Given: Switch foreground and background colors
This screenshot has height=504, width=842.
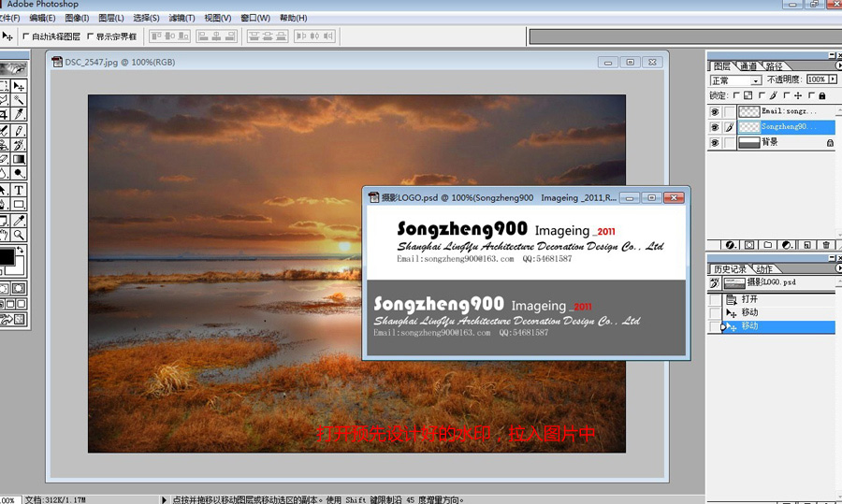Looking at the screenshot, I should coord(21,250).
